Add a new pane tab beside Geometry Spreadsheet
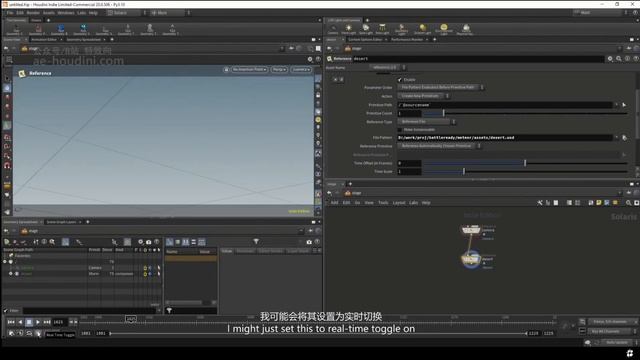This screenshot has height=360, width=640. (x=112, y=40)
